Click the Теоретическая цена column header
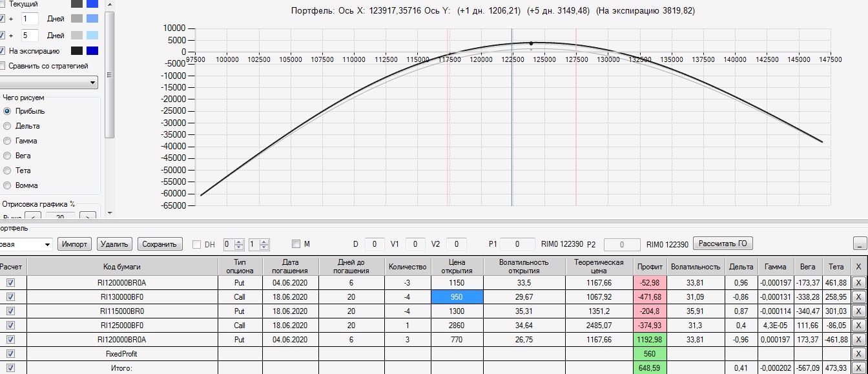Viewport: 868px width, 374px height. [x=599, y=266]
